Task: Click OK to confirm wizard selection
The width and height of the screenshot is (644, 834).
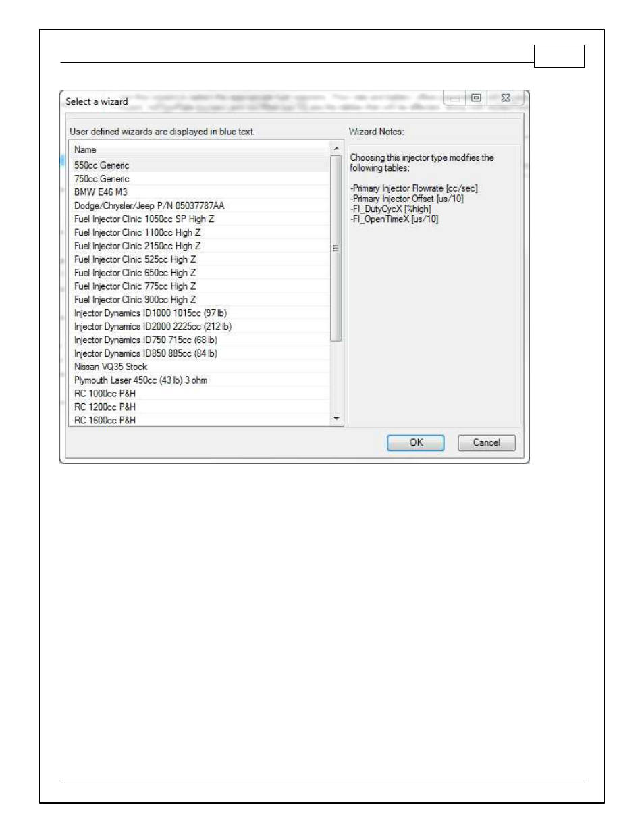Action: tap(415, 442)
